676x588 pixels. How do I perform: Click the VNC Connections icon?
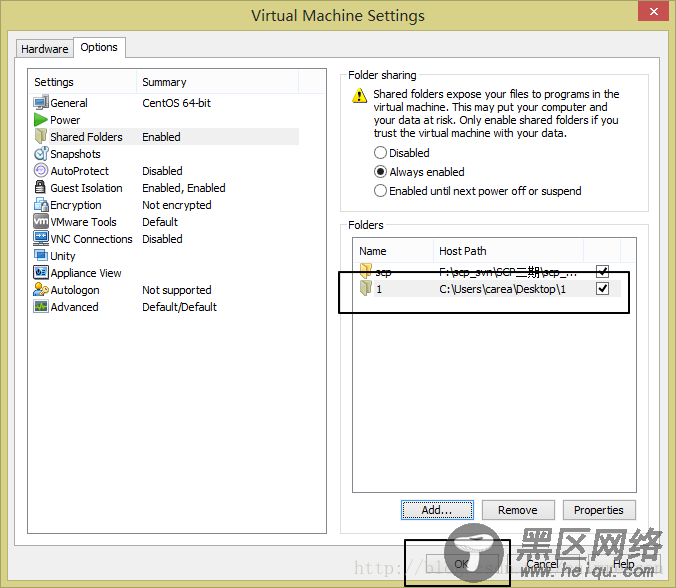41,238
